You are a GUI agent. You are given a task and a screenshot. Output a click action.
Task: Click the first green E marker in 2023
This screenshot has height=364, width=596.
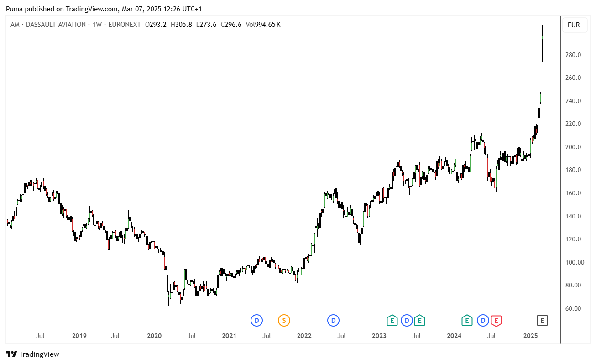pos(392,321)
